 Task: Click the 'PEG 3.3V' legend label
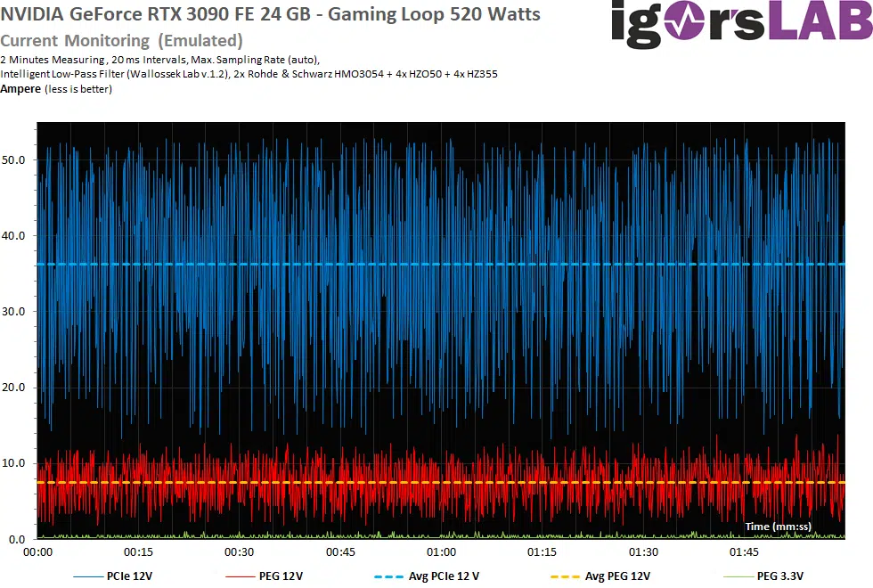[780, 576]
